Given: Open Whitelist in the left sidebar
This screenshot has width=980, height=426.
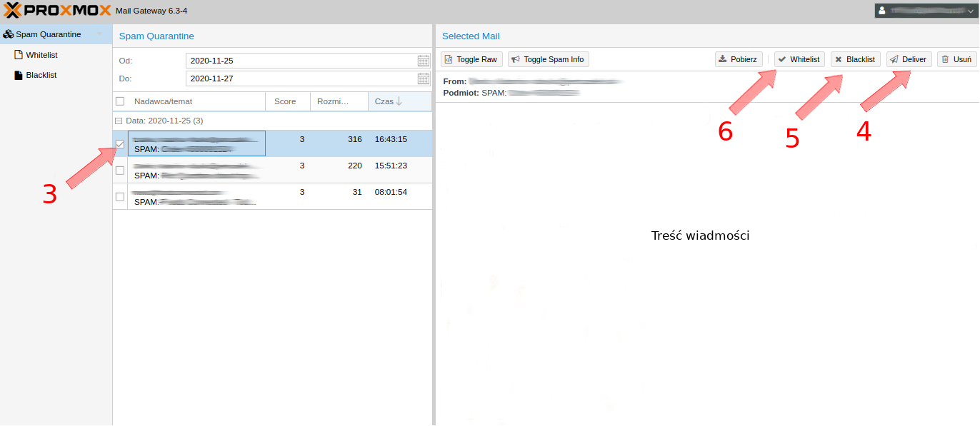Looking at the screenshot, I should coord(41,55).
